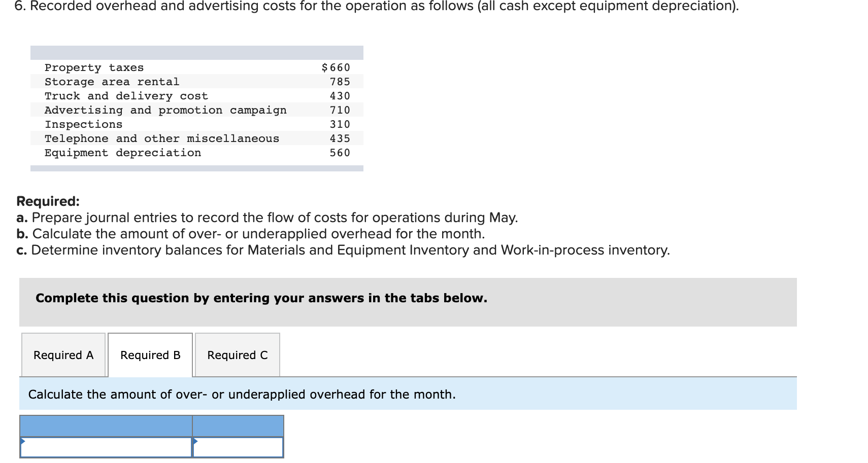Switch to the Required A tab

(x=63, y=355)
